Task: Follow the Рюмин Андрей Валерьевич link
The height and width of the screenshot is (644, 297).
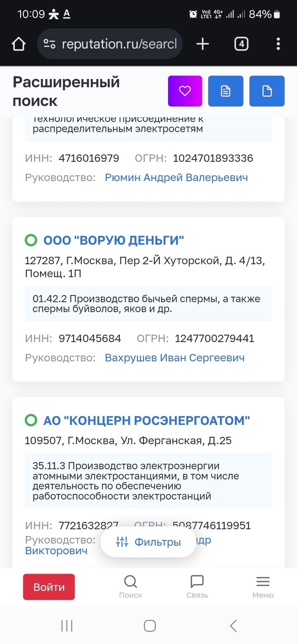Action: 176,177
